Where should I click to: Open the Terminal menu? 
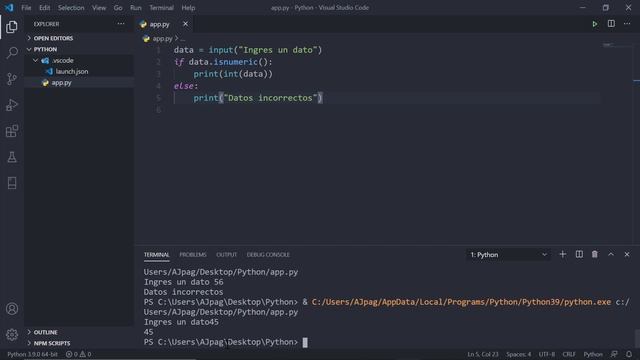pyautogui.click(x=161, y=7)
